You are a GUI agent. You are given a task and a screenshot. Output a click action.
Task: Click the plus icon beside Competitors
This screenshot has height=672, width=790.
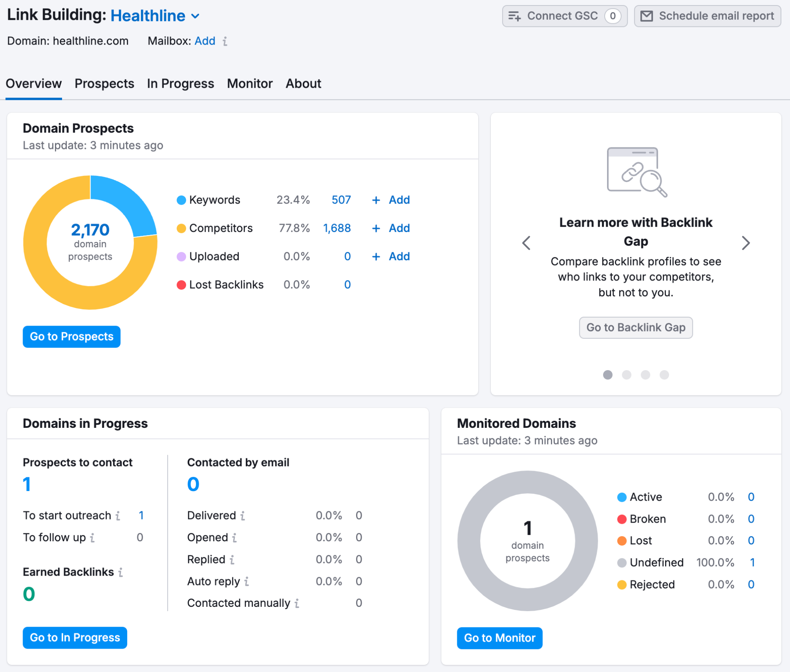click(375, 228)
